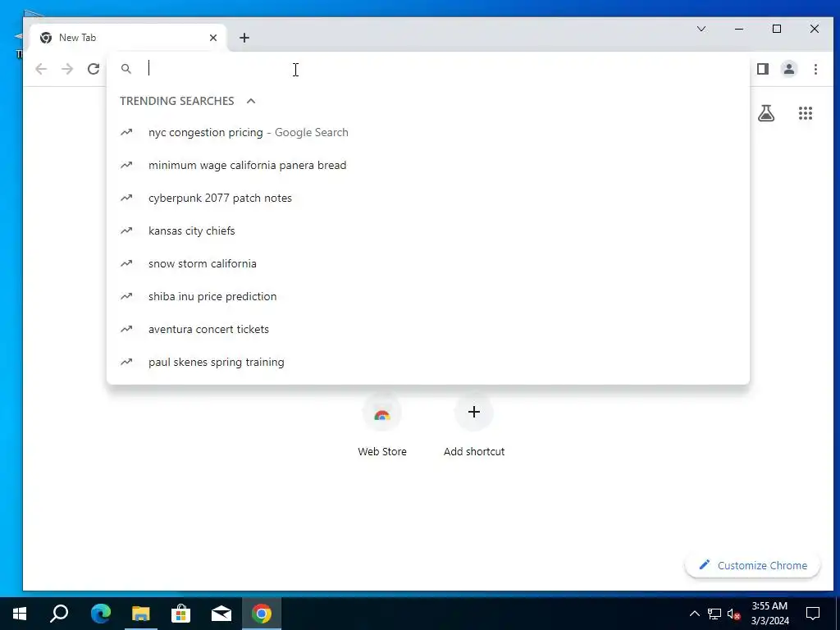Open the notification center icon
The width and height of the screenshot is (840, 630).
pos(813,614)
